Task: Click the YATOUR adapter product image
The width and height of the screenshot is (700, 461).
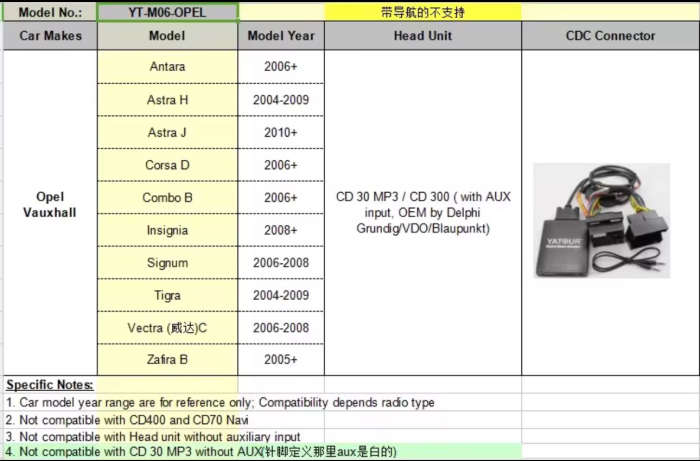Action: [x=610, y=220]
